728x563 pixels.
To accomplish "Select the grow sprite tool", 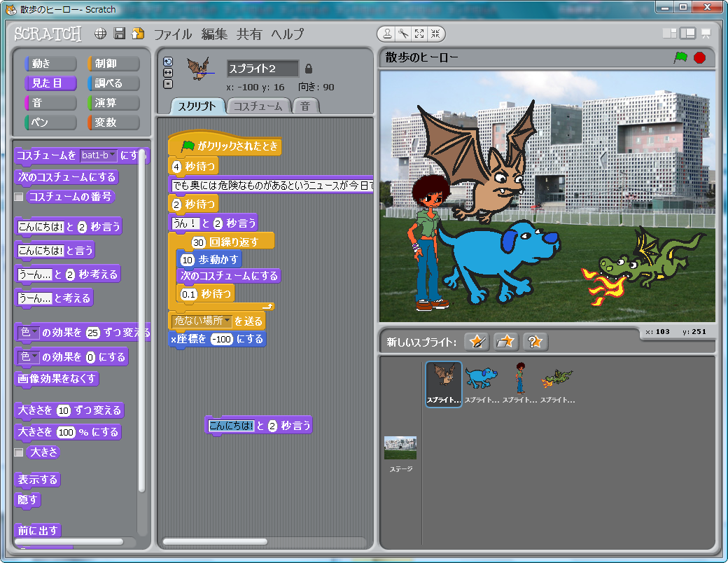I will [x=419, y=34].
